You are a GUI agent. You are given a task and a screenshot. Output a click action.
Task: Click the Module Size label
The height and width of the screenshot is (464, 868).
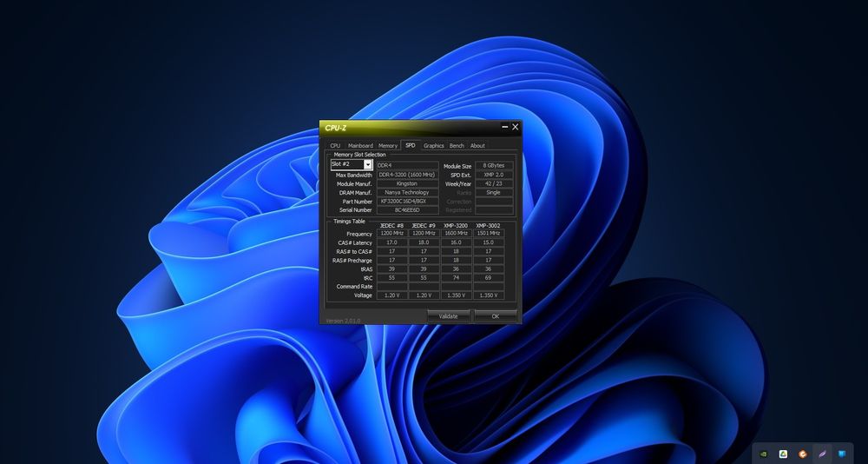pyautogui.click(x=457, y=166)
